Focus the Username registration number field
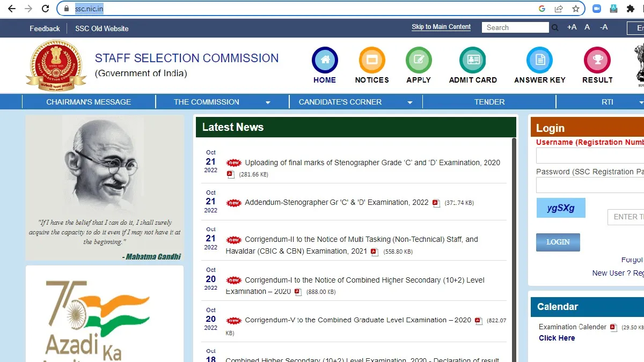The width and height of the screenshot is (644, 362). 590,156
